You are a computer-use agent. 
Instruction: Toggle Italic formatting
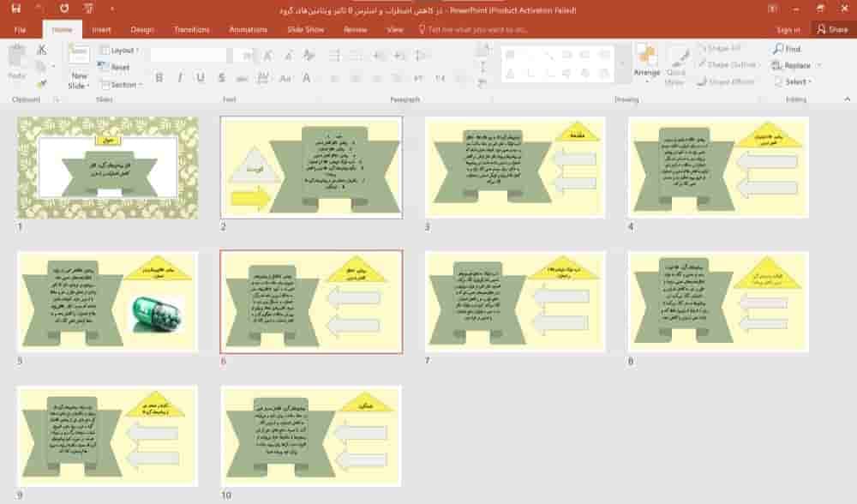pyautogui.click(x=180, y=78)
